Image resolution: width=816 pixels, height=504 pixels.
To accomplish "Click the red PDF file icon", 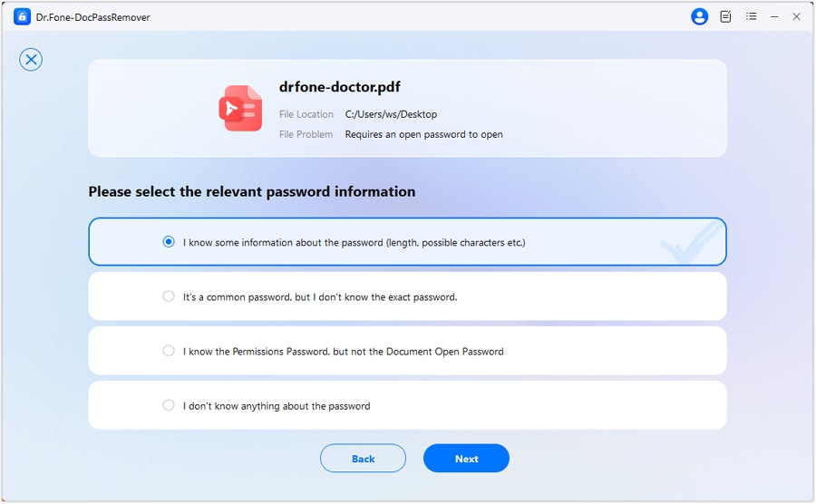I will (x=239, y=109).
